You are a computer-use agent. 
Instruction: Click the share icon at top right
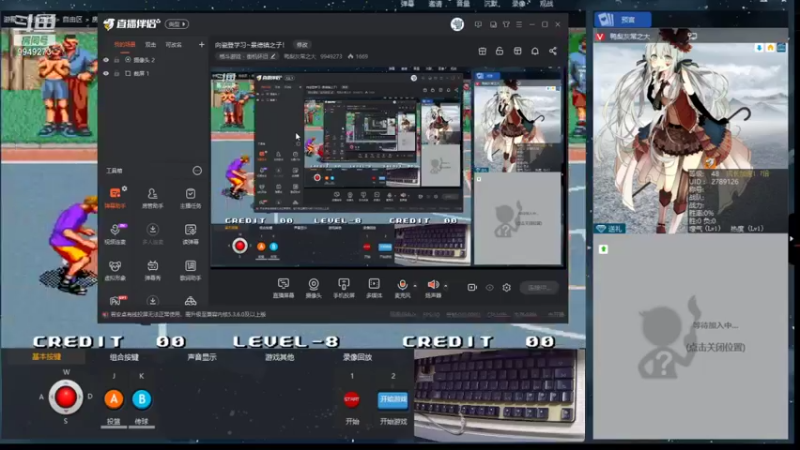point(553,51)
